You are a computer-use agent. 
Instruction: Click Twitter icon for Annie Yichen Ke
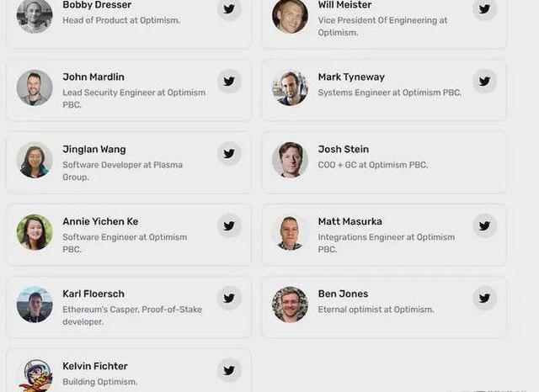228,225
